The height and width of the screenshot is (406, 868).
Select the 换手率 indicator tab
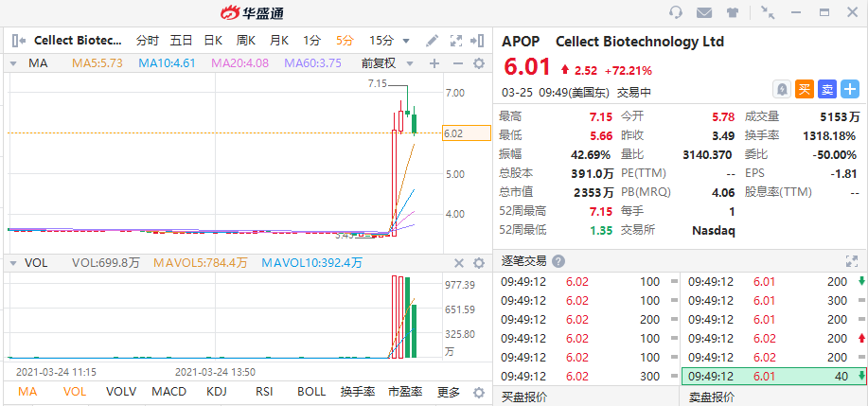[x=358, y=392]
